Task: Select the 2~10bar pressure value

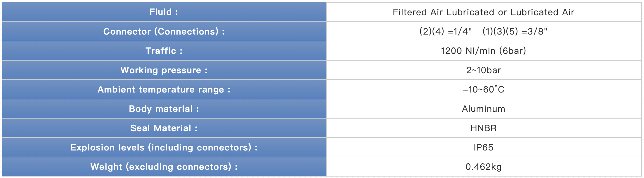Action: (484, 70)
